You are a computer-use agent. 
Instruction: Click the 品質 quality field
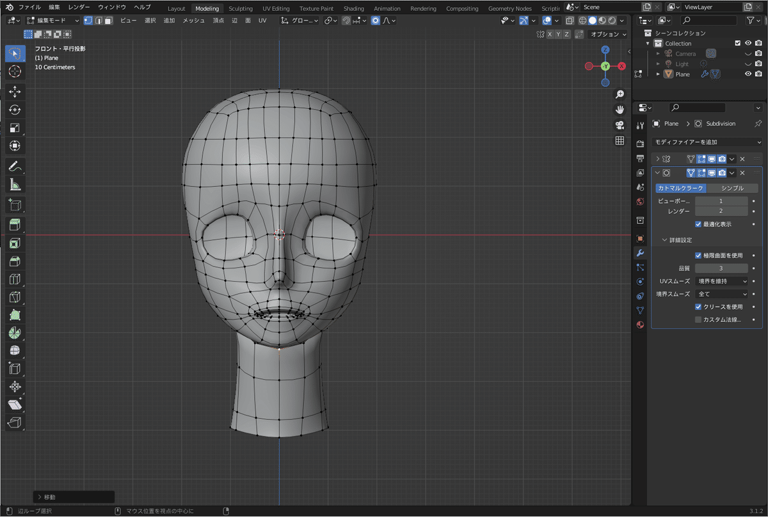[721, 268]
